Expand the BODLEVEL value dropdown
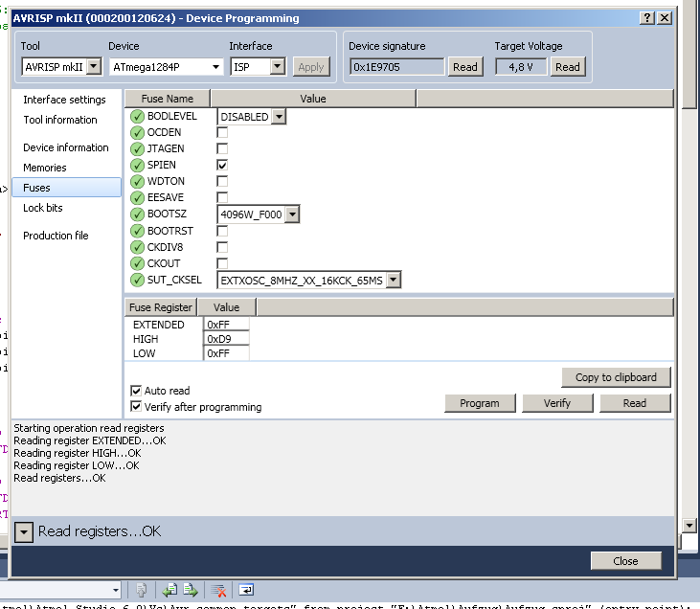The height and width of the screenshot is (609, 700). click(279, 117)
